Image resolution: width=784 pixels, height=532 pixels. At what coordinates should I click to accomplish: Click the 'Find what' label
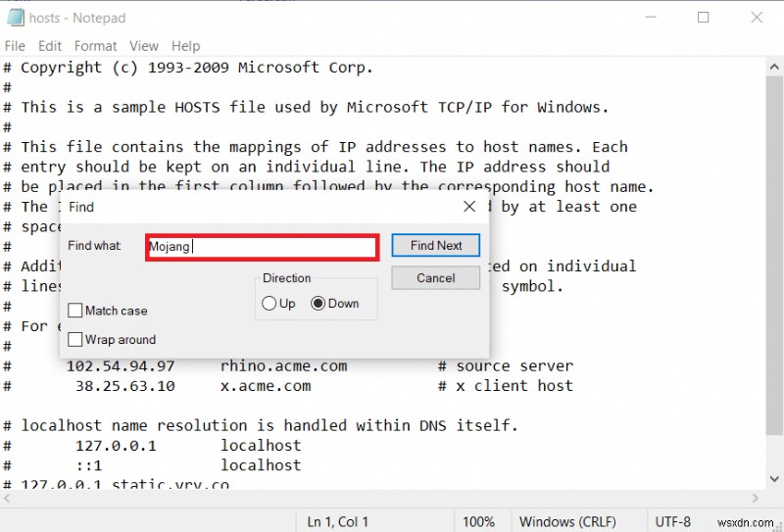[x=94, y=246]
